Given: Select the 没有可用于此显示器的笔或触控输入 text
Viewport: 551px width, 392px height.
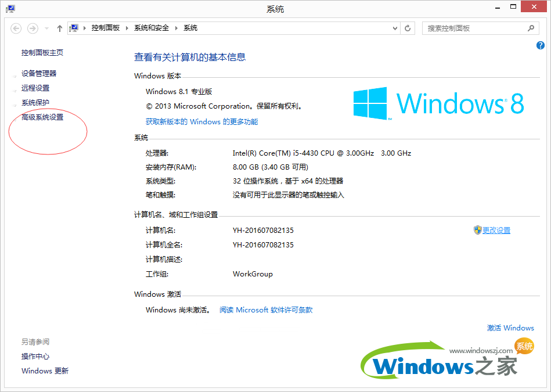Looking at the screenshot, I should pos(288,195).
